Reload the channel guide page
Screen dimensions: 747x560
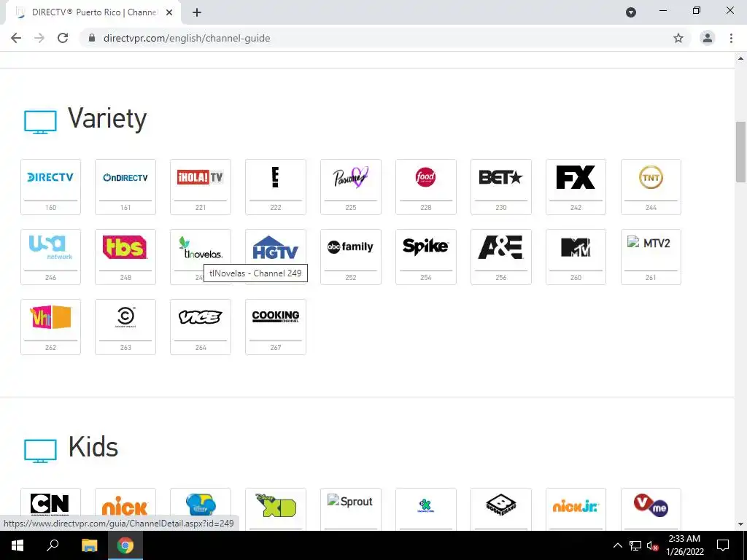pyautogui.click(x=63, y=38)
